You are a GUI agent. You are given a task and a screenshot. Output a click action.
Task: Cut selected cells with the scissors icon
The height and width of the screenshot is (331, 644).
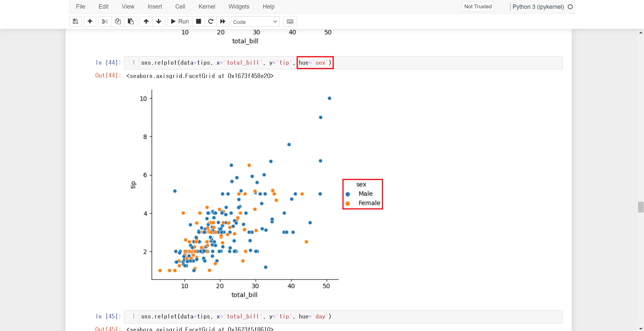pyautogui.click(x=105, y=21)
